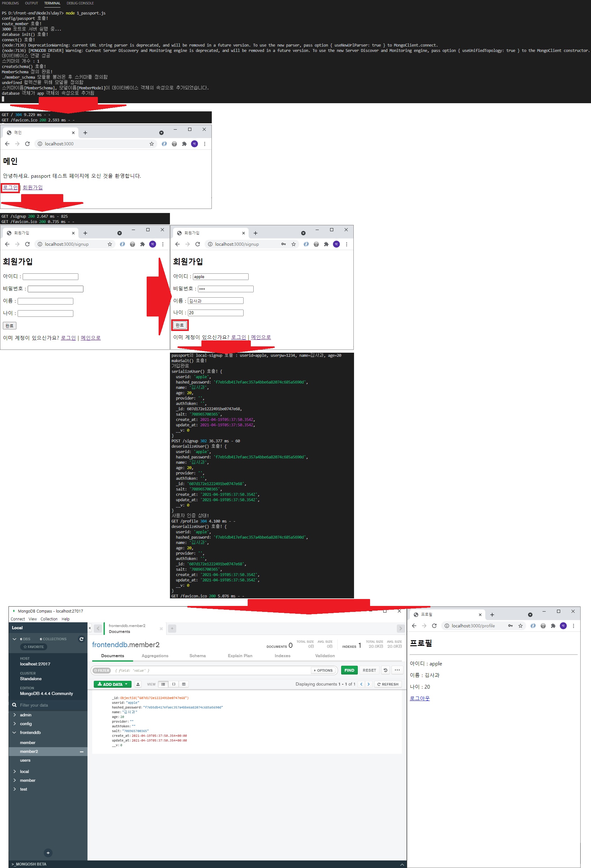Click 나이 field containing 20

click(x=216, y=313)
